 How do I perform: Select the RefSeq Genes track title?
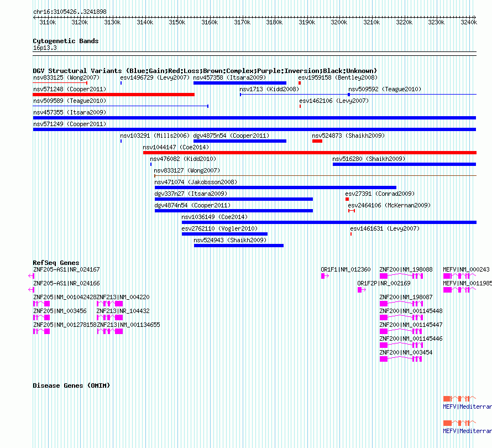pyautogui.click(x=56, y=263)
